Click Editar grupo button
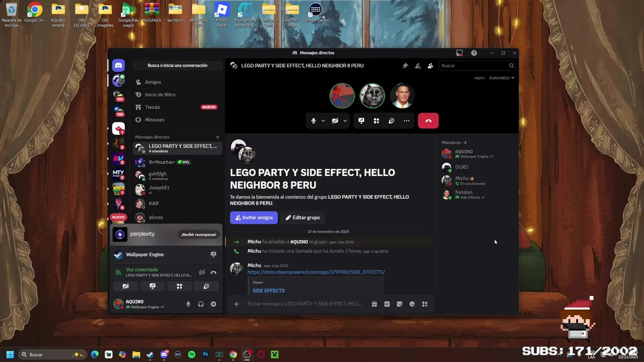This screenshot has height=362, width=644. click(302, 218)
